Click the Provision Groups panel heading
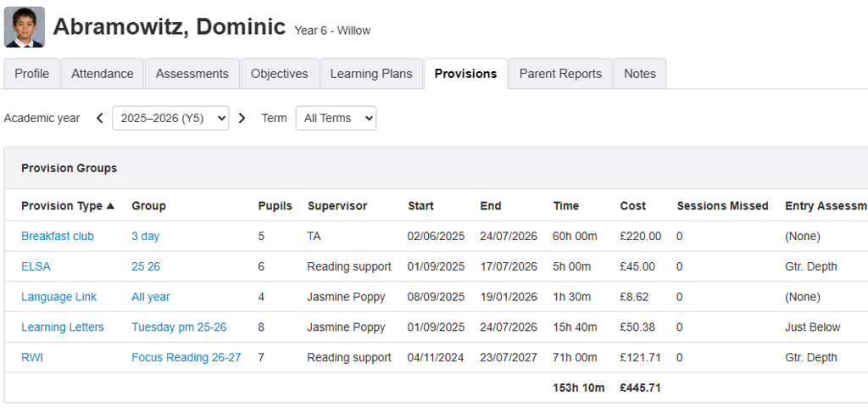The height and width of the screenshot is (408, 868). tap(70, 168)
